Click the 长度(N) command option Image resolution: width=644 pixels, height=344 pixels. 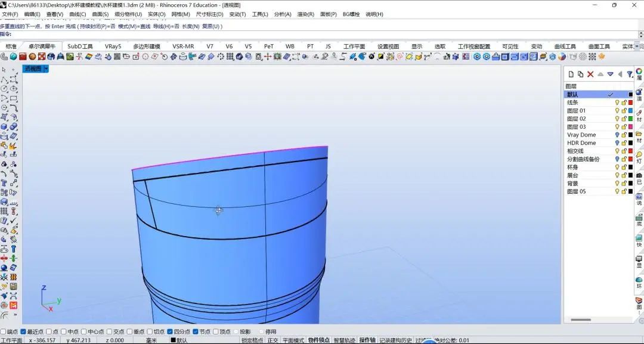coord(191,26)
